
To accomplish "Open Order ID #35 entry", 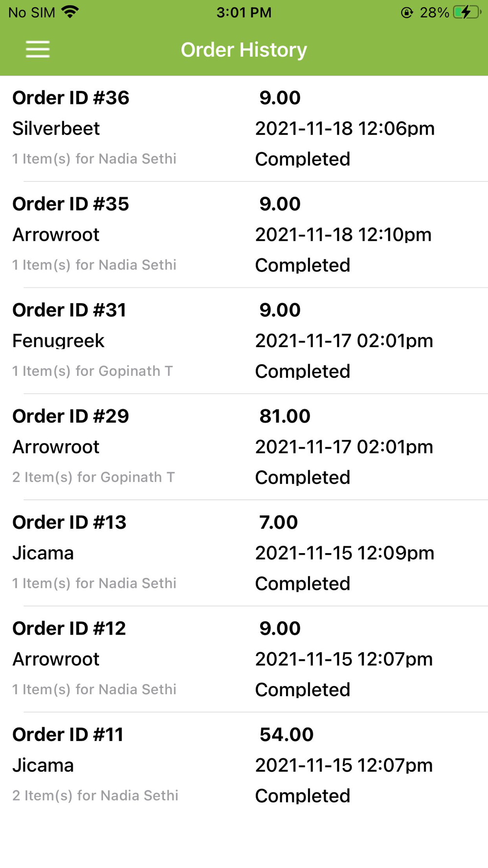I will [x=71, y=204].
